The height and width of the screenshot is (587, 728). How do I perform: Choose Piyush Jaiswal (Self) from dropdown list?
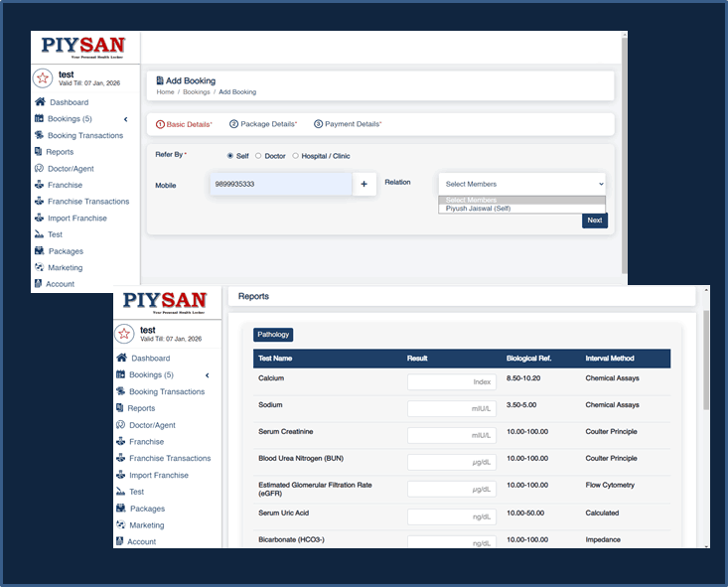coord(521,209)
